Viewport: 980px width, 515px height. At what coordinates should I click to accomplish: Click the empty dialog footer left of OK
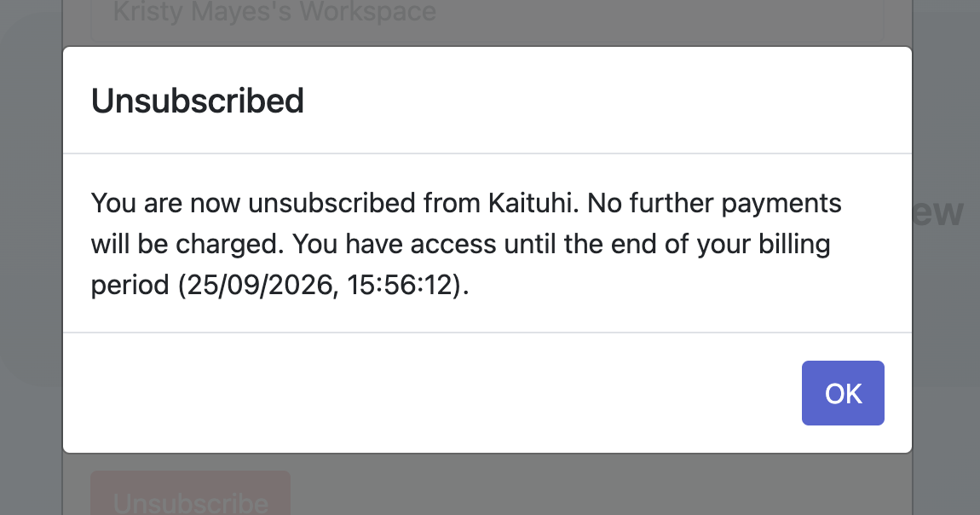pyautogui.click(x=431, y=393)
